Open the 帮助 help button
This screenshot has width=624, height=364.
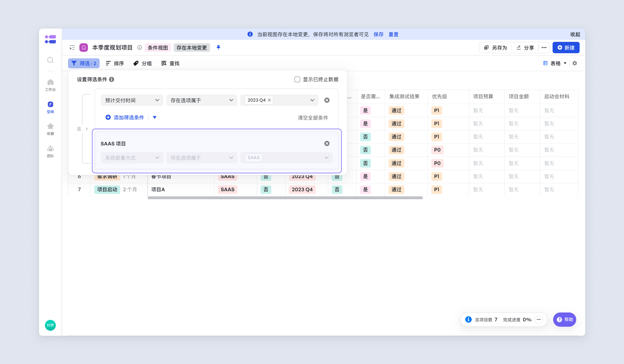565,319
